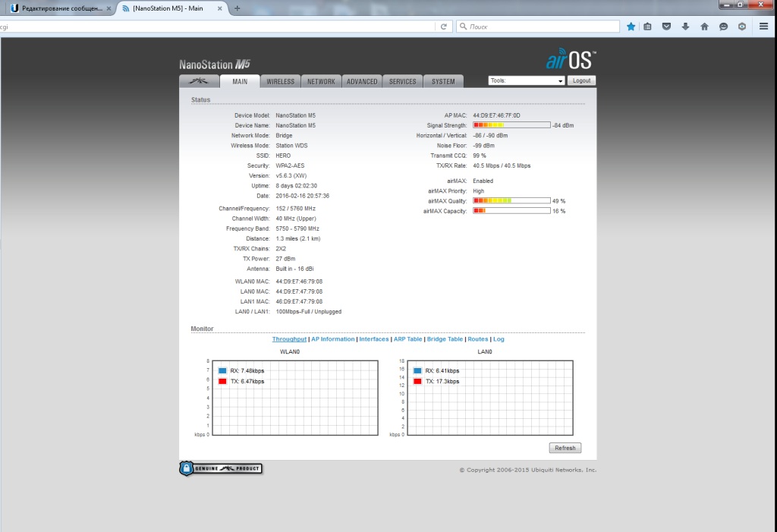Click the blue RX swatch in LAN0 chart
The width and height of the screenshot is (777, 532).
417,371
